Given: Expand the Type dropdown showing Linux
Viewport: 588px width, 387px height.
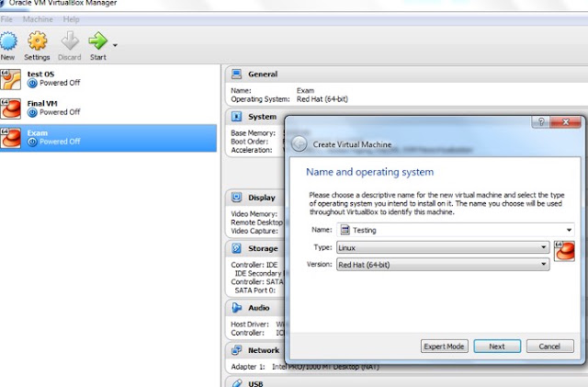Looking at the screenshot, I should (x=443, y=247).
